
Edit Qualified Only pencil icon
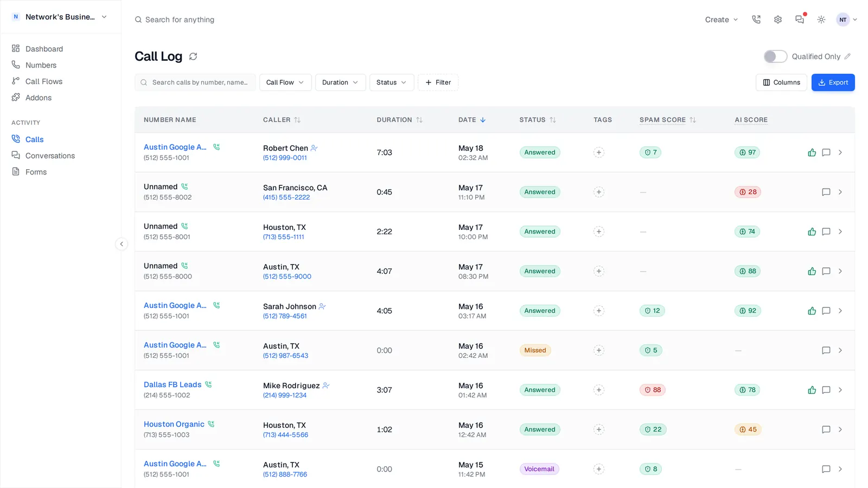point(847,56)
